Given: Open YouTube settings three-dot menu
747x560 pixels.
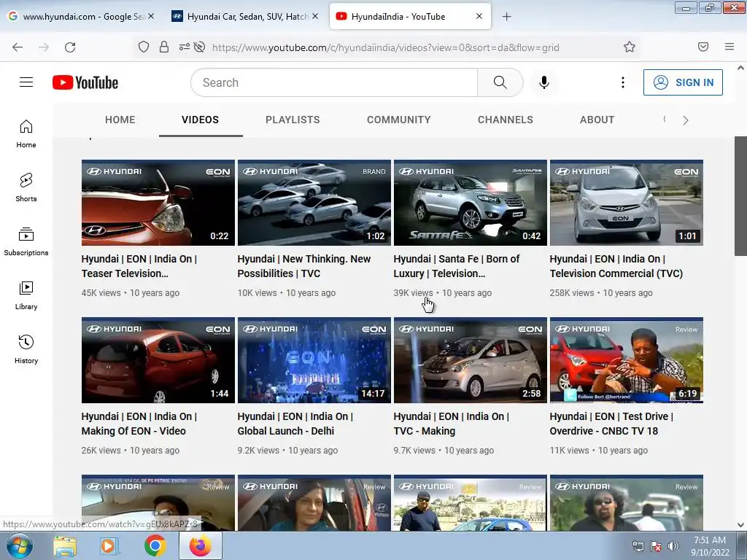Looking at the screenshot, I should tap(623, 82).
